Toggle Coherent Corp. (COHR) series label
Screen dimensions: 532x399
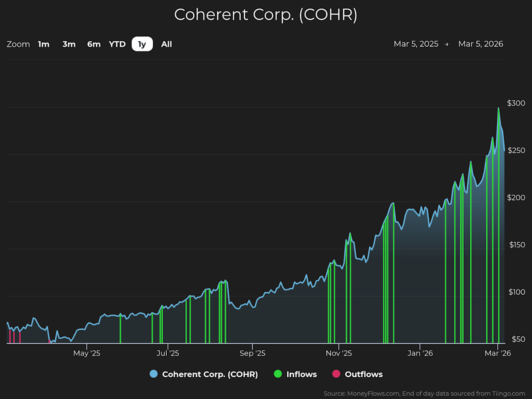point(210,374)
